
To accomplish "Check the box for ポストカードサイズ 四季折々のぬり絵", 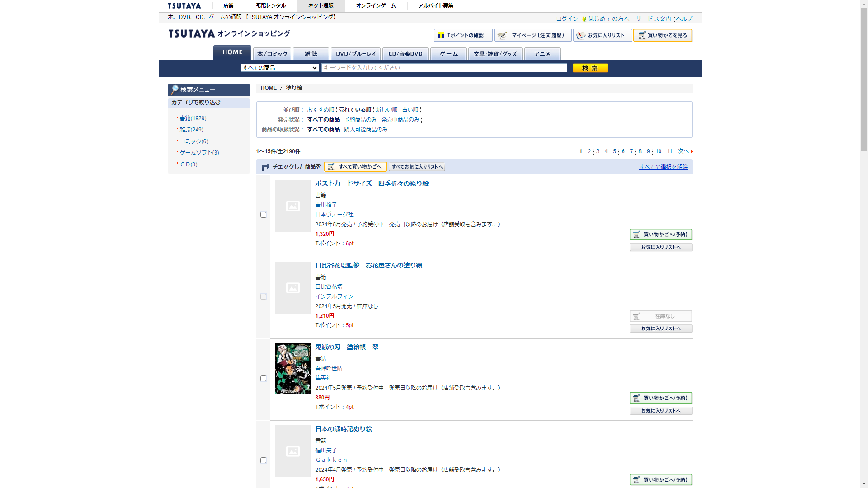I will click(263, 215).
